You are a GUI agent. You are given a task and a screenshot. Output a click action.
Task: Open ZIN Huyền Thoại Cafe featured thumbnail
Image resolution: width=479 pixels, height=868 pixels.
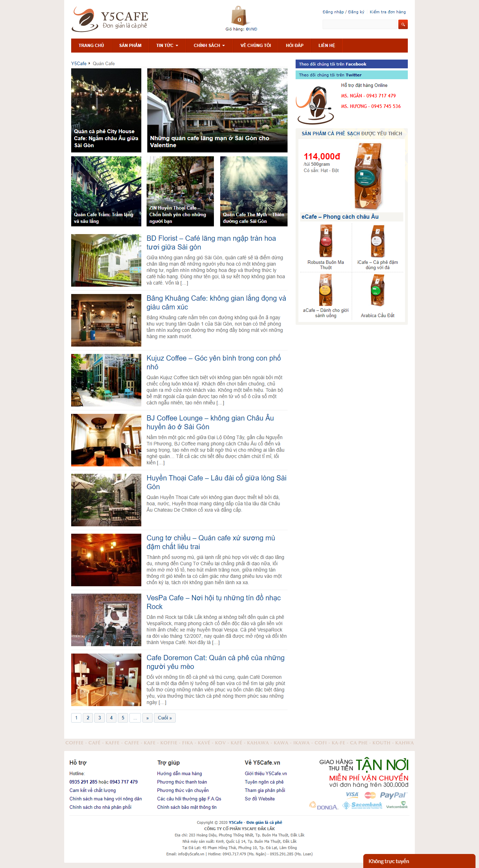pyautogui.click(x=180, y=191)
